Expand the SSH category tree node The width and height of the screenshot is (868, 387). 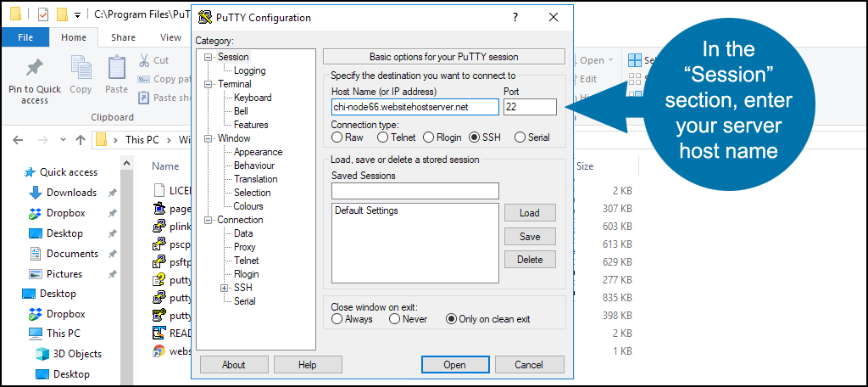tap(224, 288)
